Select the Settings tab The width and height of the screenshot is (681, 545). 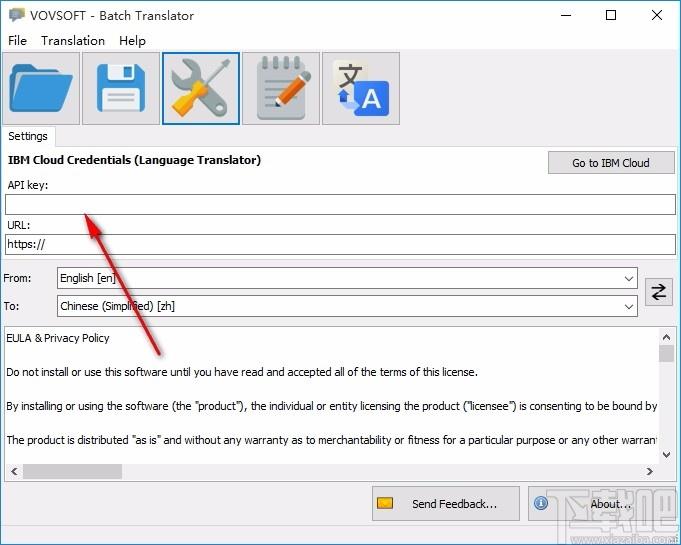pos(28,136)
